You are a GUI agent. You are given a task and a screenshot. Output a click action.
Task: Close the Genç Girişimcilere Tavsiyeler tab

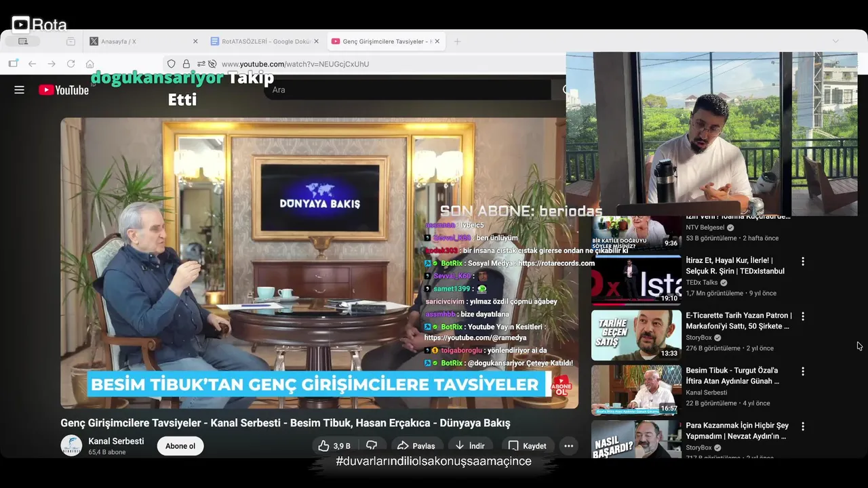point(437,41)
